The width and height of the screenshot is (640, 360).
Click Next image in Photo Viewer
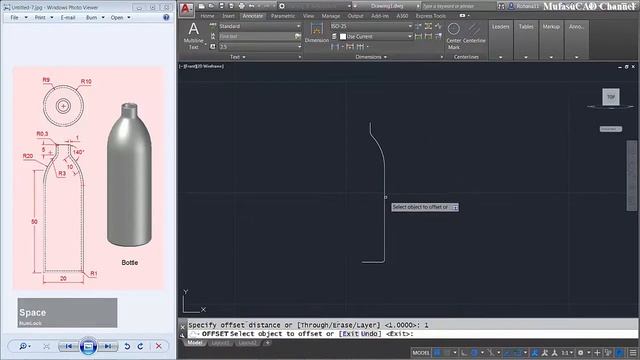click(x=108, y=346)
